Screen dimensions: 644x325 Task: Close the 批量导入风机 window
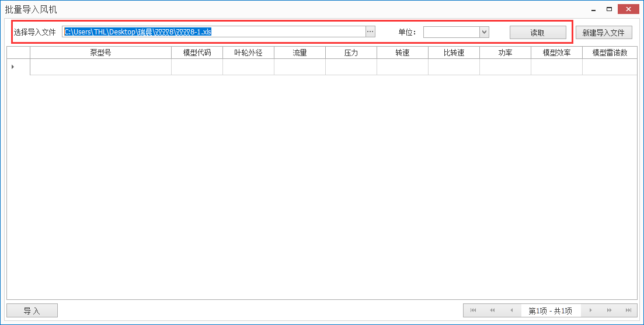[x=628, y=9]
